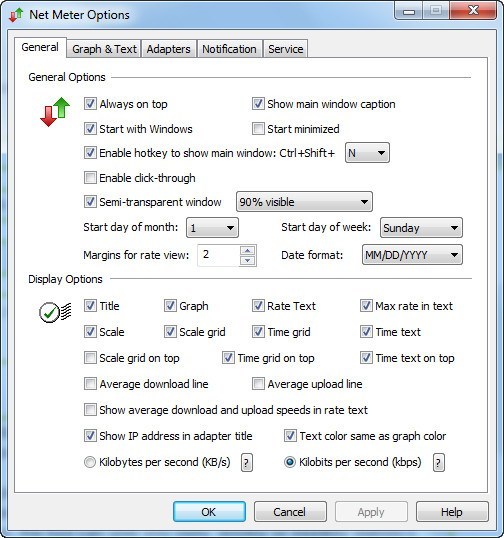Viewport: 504px width, 538px height.
Task: Open the hotkey letter dropdown showing N
Action: point(367,153)
